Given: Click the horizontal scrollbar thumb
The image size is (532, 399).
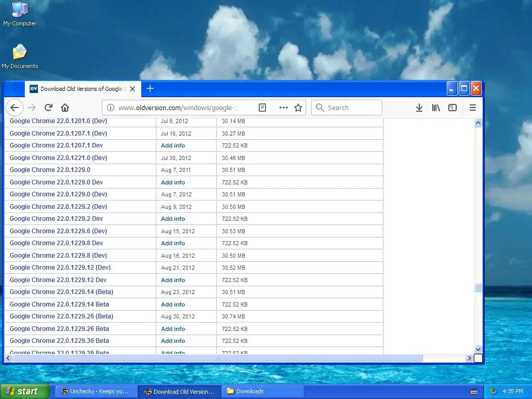Looking at the screenshot, I should click(x=218, y=358).
